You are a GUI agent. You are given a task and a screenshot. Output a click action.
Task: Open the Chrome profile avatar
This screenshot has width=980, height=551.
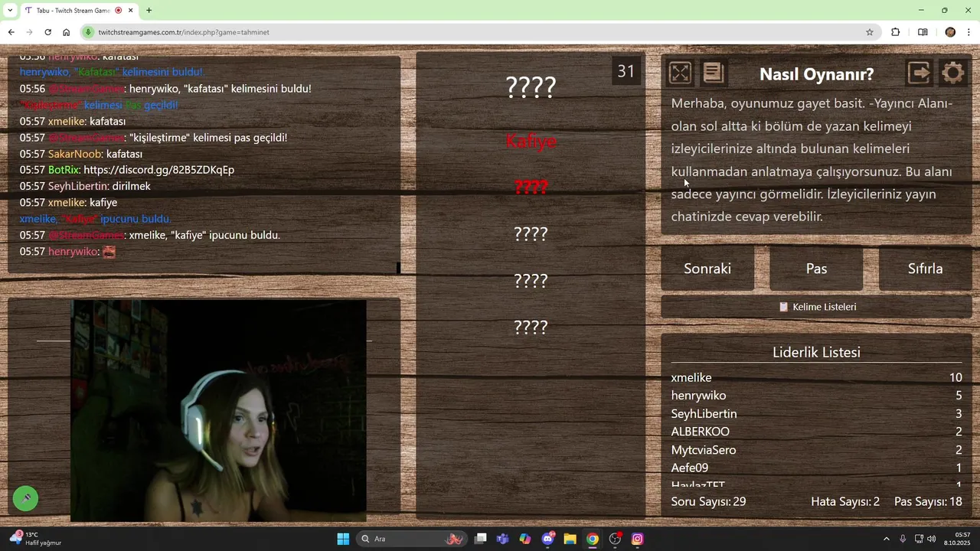pyautogui.click(x=950, y=32)
